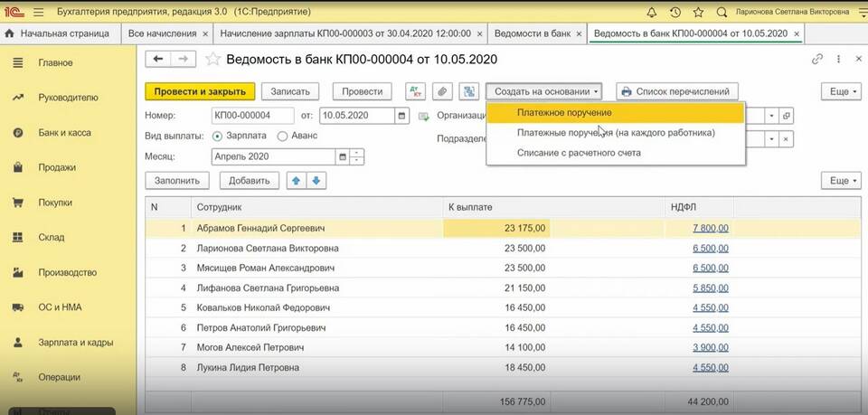Open Создать на основании dropdown
Image resolution: width=868 pixels, height=415 pixels.
(547, 91)
